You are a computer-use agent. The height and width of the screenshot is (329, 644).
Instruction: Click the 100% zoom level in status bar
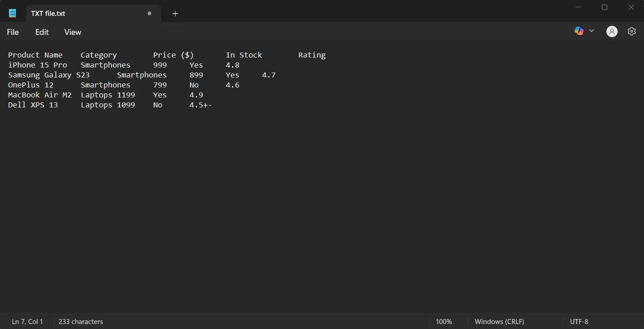(x=444, y=322)
